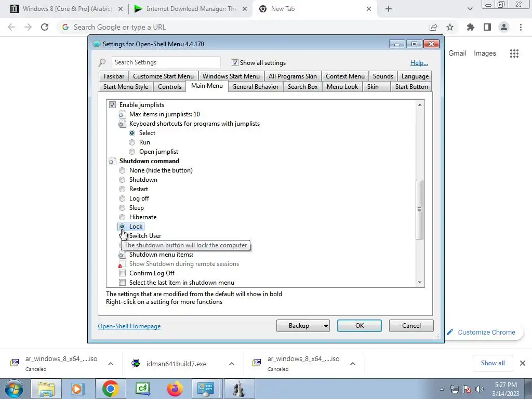The width and height of the screenshot is (532, 399).
Task: Open the Chrome tab search chevron
Action: [x=470, y=9]
